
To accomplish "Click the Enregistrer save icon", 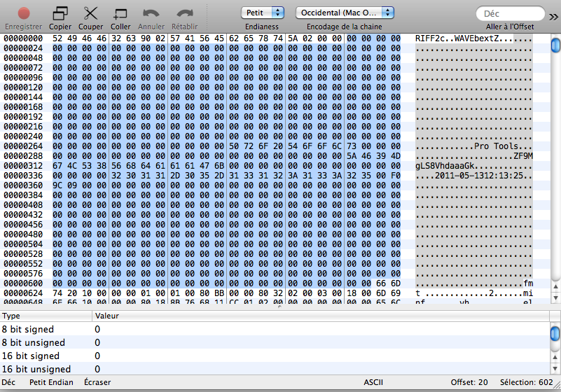I will pos(24,13).
